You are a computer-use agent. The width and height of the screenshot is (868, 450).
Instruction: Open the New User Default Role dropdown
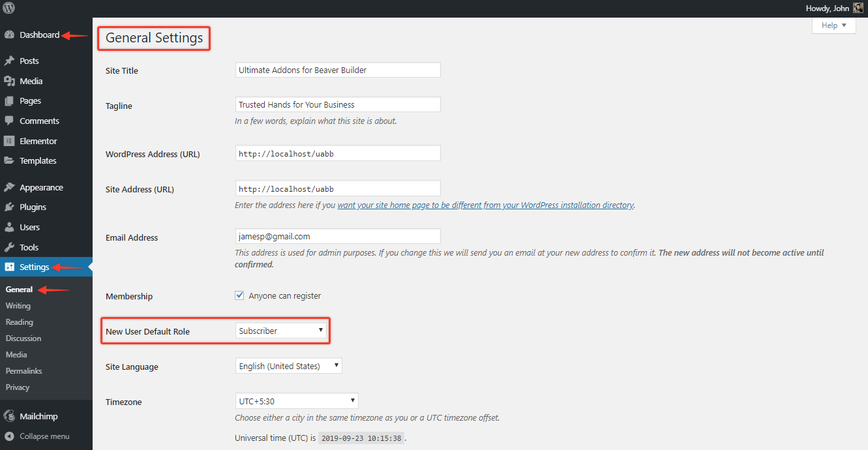281,331
